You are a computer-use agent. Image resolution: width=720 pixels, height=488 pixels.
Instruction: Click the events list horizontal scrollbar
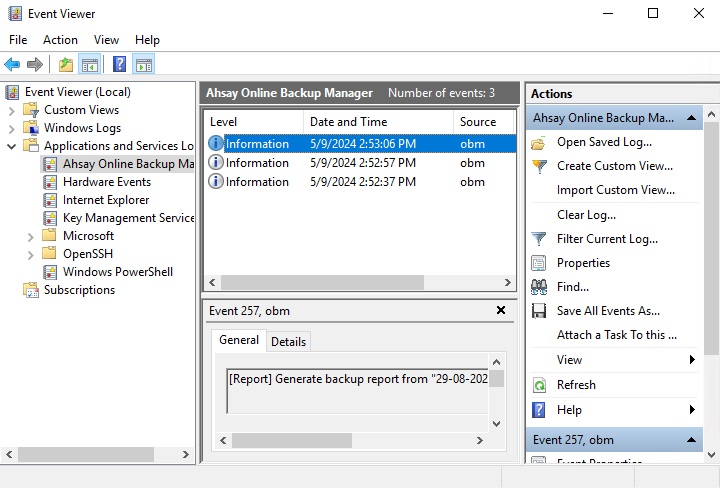322,282
